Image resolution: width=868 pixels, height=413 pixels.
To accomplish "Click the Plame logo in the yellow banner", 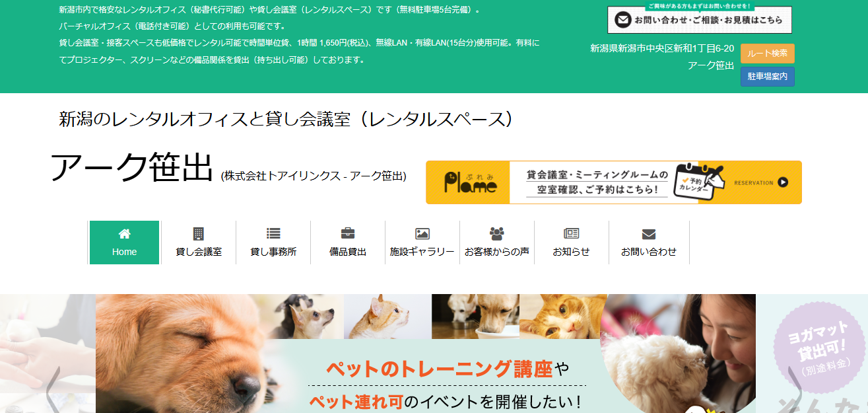I will tap(470, 183).
